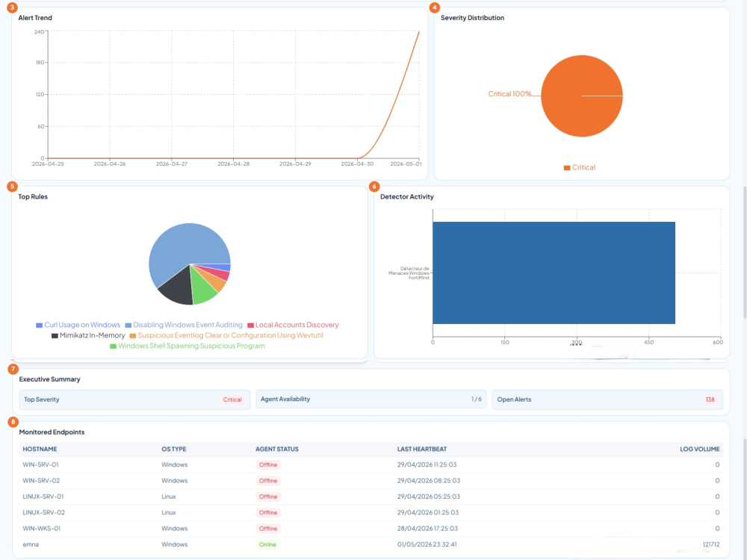Toggle the Local Accounts Discovery legend entry

[293, 325]
